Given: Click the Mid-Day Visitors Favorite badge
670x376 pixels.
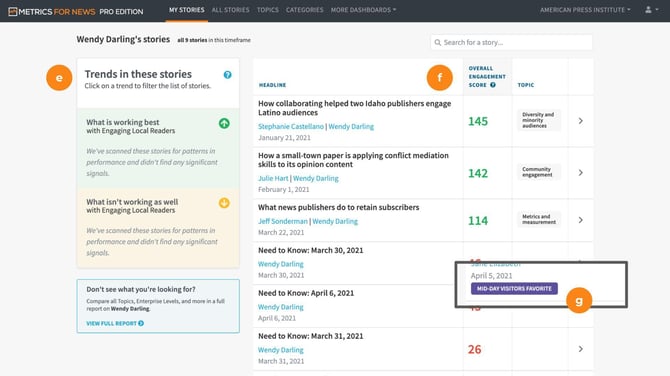Looking at the screenshot, I should pyautogui.click(x=514, y=288).
